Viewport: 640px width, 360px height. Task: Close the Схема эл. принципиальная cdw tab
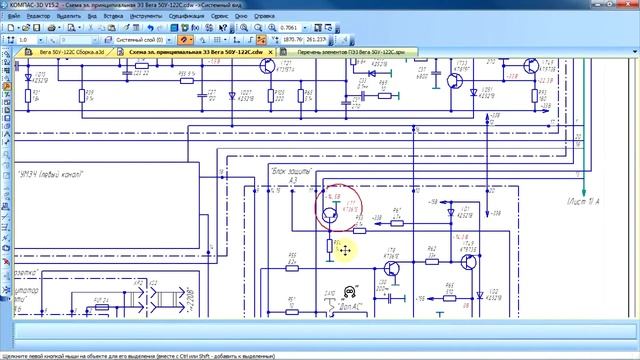pos(270,52)
